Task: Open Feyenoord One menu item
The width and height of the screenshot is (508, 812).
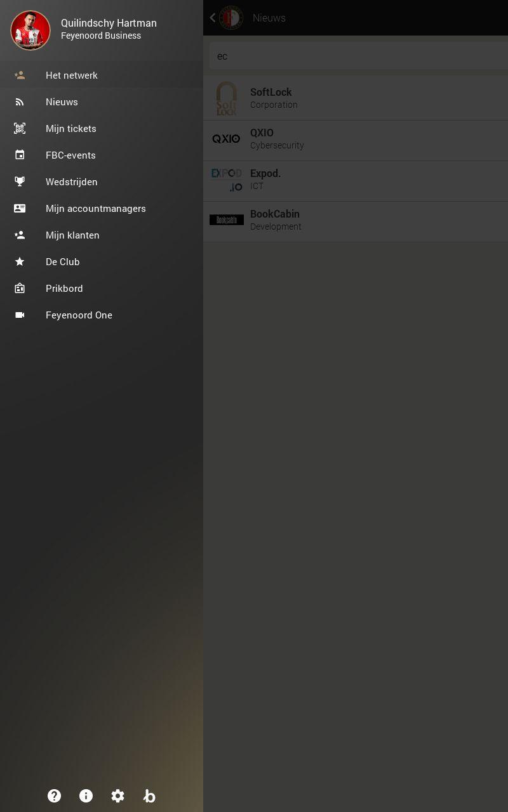Action: [102, 315]
